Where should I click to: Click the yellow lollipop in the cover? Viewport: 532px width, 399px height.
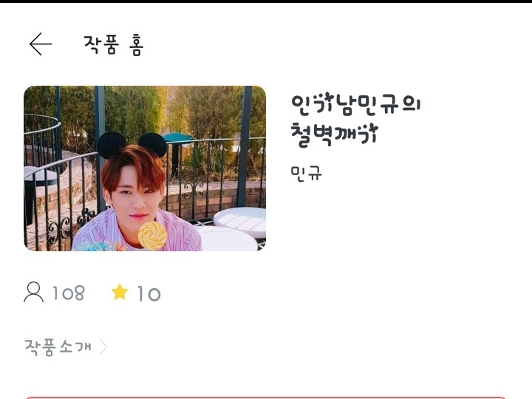coord(152,235)
